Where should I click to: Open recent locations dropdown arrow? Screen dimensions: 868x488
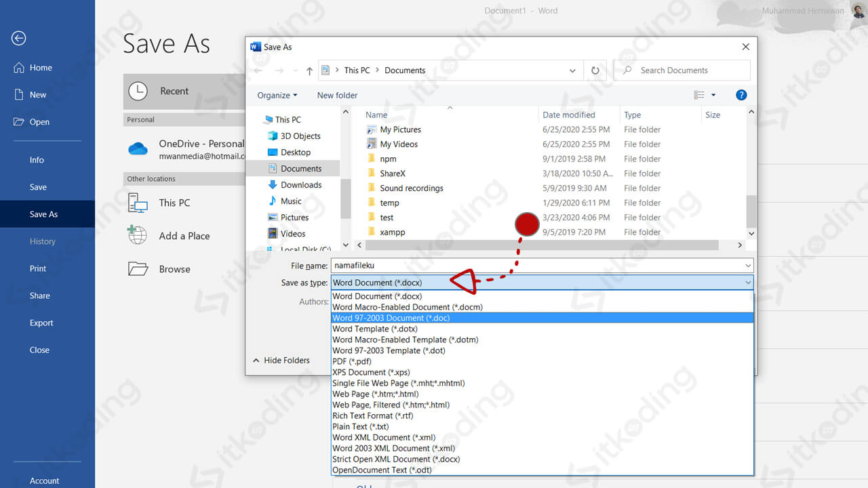pos(295,70)
